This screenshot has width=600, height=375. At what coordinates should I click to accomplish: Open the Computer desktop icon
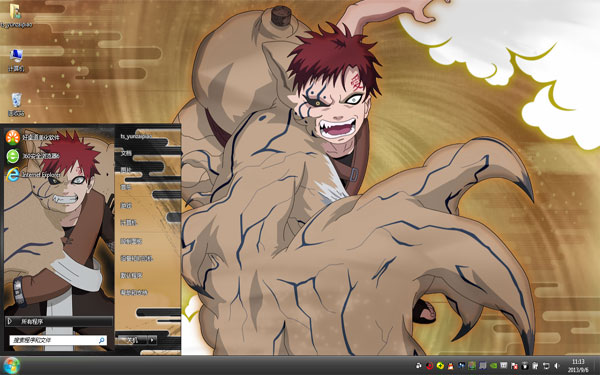pyautogui.click(x=16, y=60)
